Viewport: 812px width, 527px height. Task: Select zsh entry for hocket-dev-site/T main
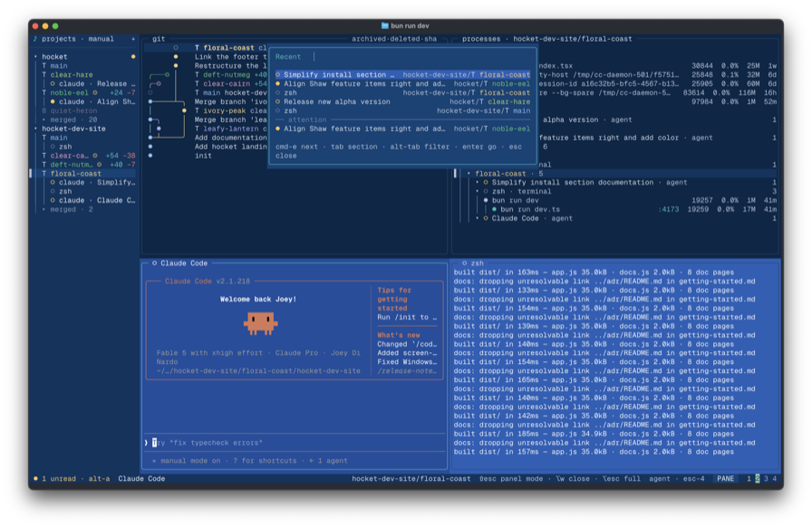tap(403, 110)
